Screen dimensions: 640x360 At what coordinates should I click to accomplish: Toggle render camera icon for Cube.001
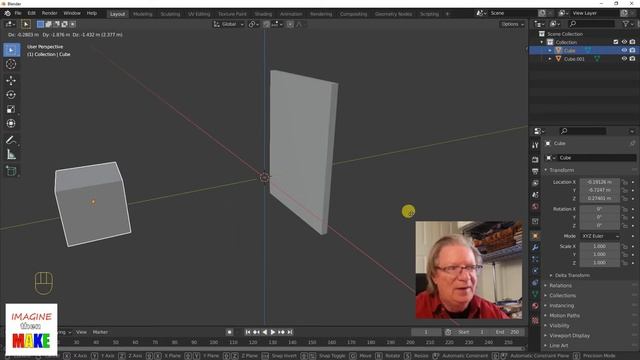click(x=632, y=59)
